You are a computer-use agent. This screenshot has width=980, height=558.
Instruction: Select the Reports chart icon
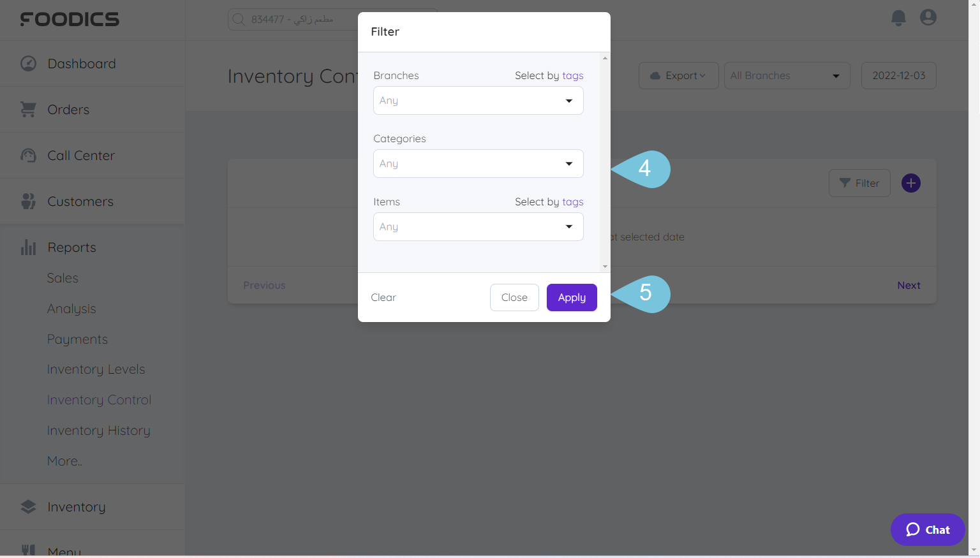point(28,247)
